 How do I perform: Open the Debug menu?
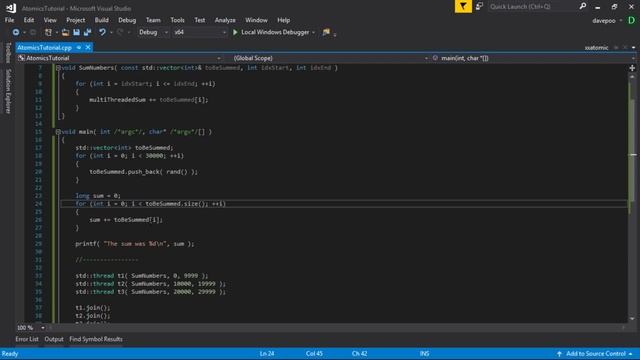click(127, 20)
